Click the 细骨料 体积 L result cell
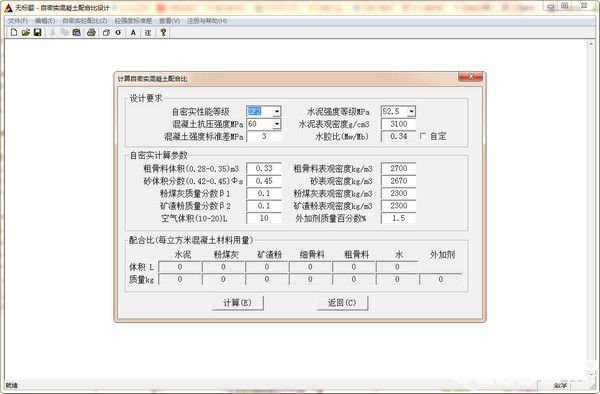Viewport: 600px width, 394px height. 310,267
